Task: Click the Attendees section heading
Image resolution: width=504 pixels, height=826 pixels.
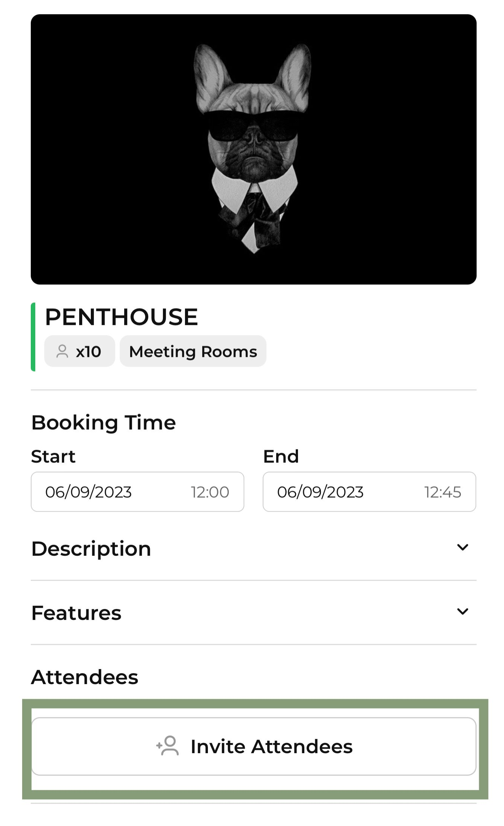Action: [x=85, y=677]
